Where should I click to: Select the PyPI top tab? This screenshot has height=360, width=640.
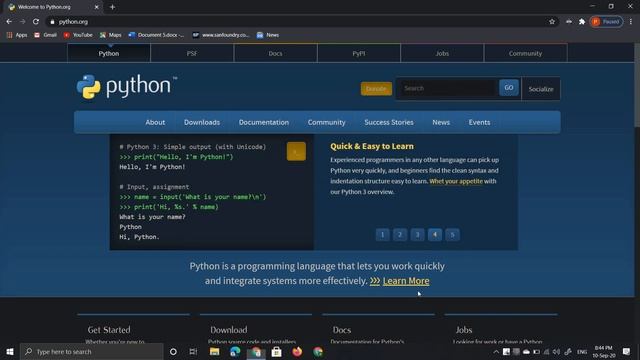(x=359, y=53)
